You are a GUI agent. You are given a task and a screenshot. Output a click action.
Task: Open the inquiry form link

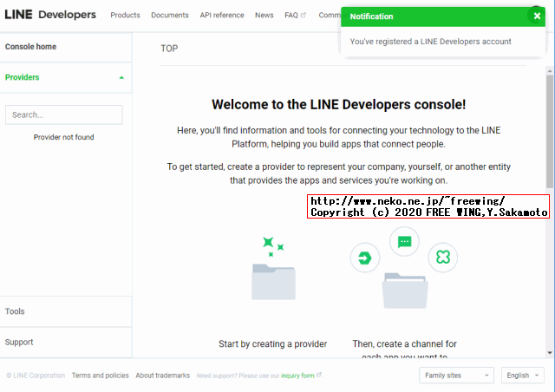coord(297,376)
